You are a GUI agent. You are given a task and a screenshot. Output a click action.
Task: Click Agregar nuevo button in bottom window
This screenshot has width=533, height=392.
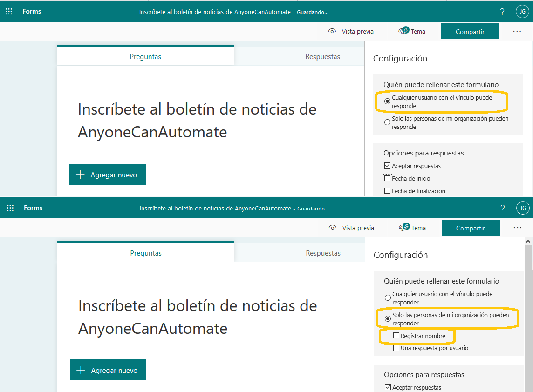click(108, 370)
